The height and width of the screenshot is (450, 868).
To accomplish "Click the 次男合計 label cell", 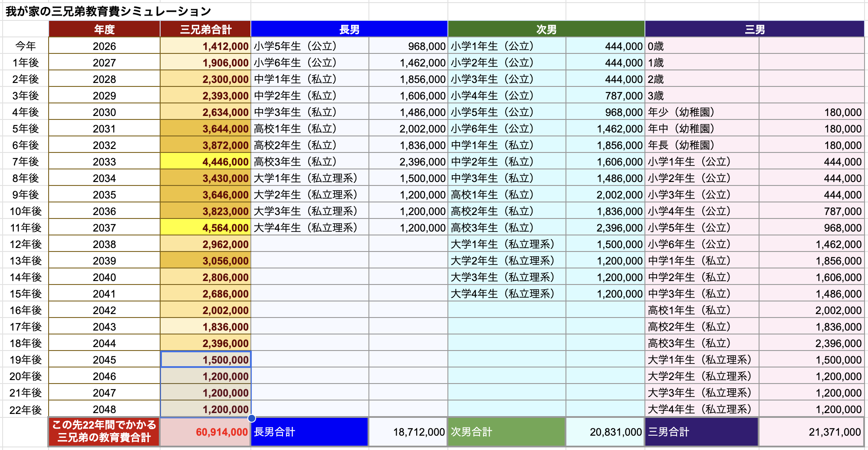I will click(x=506, y=432).
